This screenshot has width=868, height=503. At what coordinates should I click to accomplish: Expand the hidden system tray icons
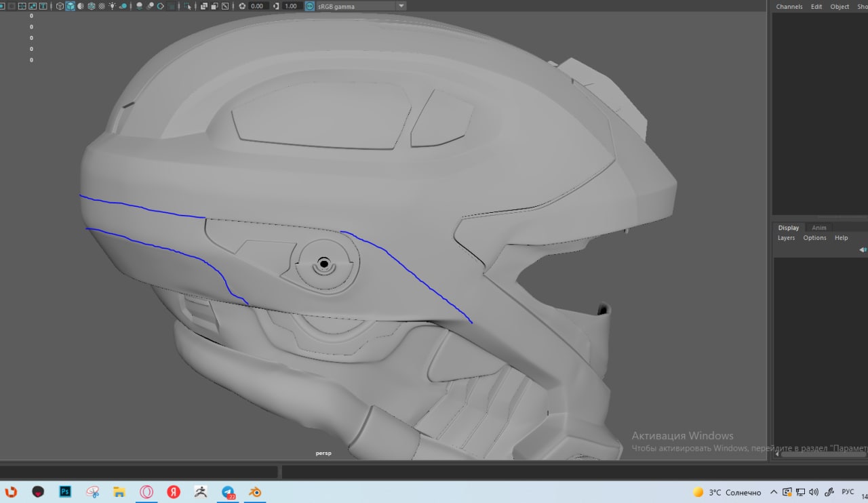click(773, 492)
